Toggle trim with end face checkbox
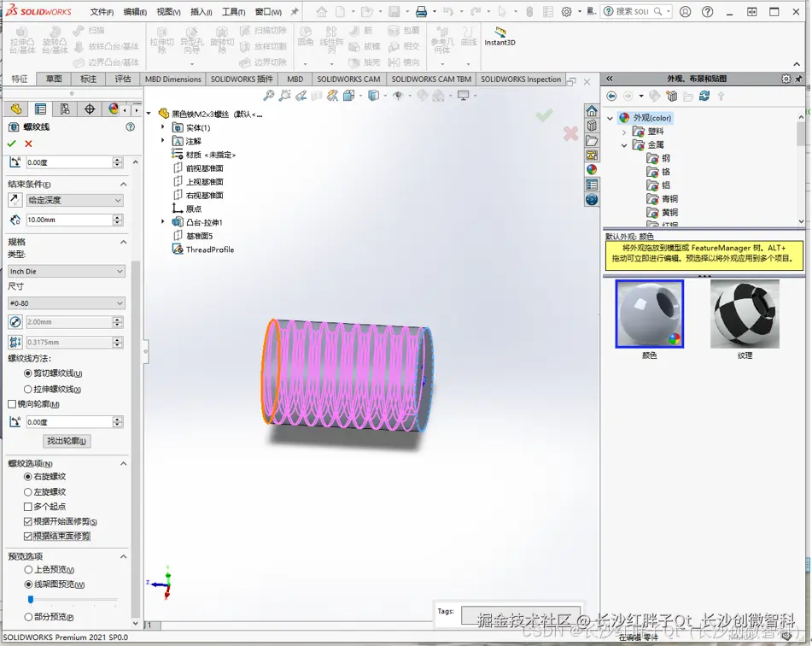This screenshot has width=812, height=646. (28, 536)
